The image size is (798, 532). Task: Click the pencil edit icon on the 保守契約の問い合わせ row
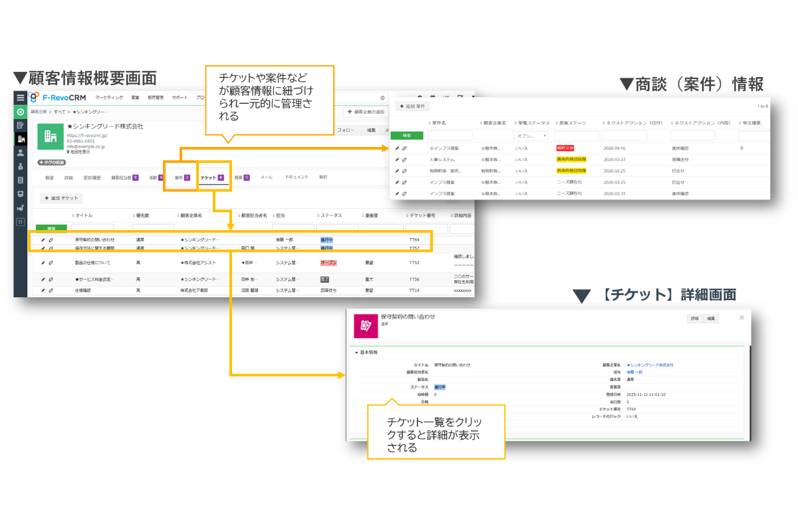point(42,239)
